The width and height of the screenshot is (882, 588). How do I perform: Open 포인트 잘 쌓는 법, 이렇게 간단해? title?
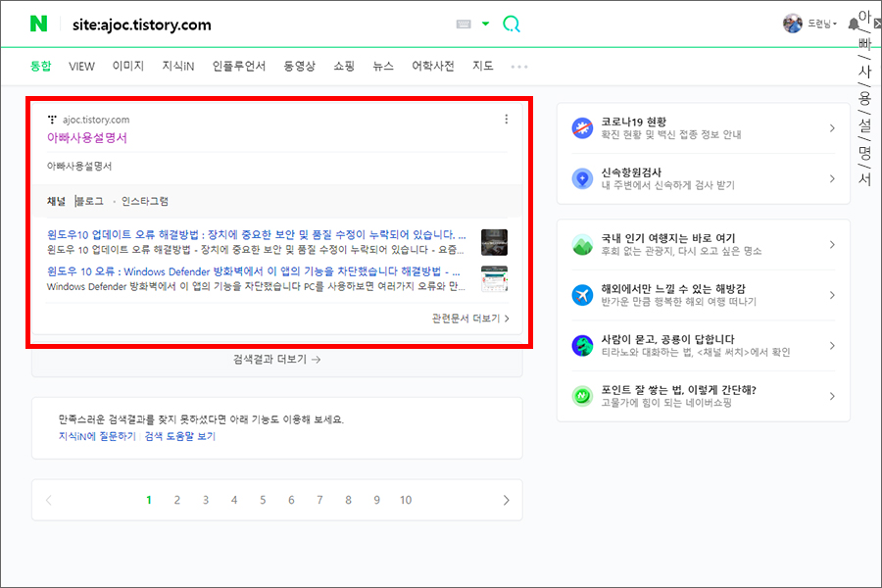tap(678, 390)
